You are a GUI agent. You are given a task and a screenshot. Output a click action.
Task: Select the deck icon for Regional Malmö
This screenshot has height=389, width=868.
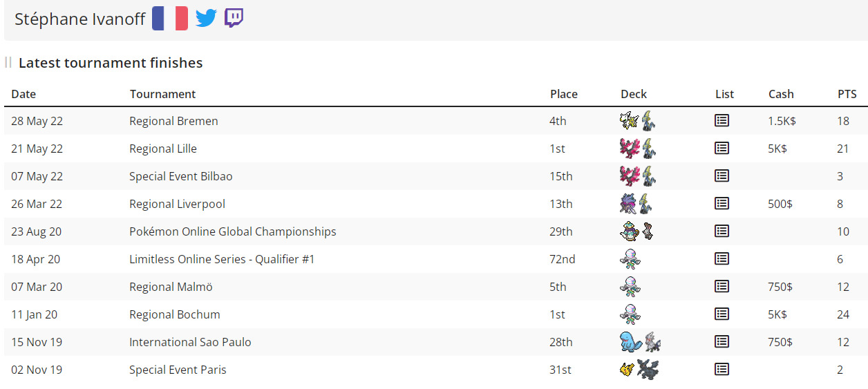click(630, 287)
